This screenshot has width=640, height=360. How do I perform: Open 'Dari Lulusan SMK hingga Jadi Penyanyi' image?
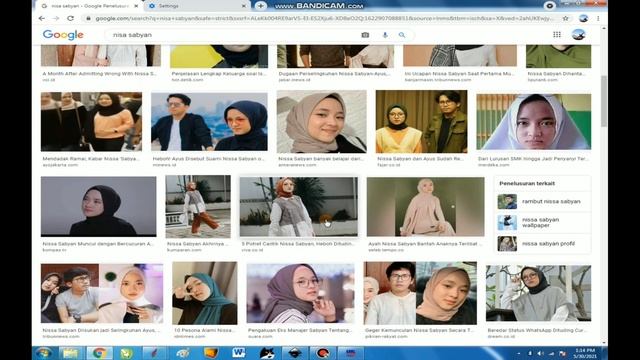[x=533, y=122]
